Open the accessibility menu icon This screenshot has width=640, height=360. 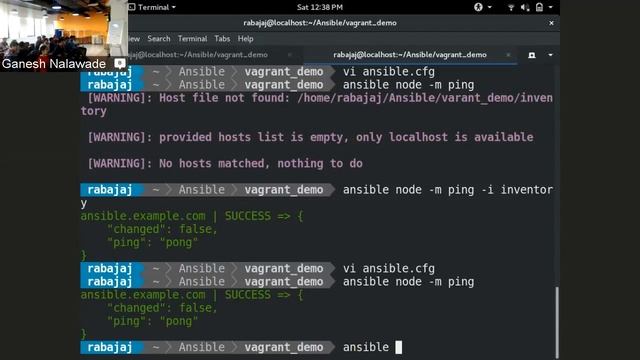coord(478,7)
